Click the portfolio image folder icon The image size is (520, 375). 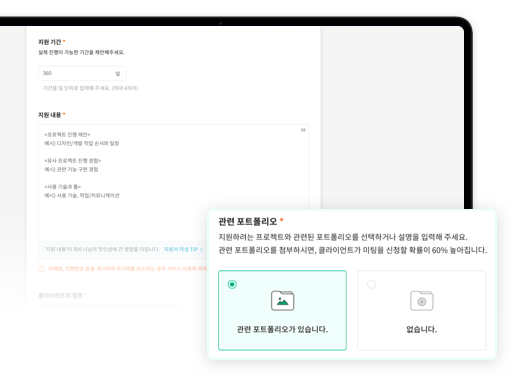(x=282, y=300)
